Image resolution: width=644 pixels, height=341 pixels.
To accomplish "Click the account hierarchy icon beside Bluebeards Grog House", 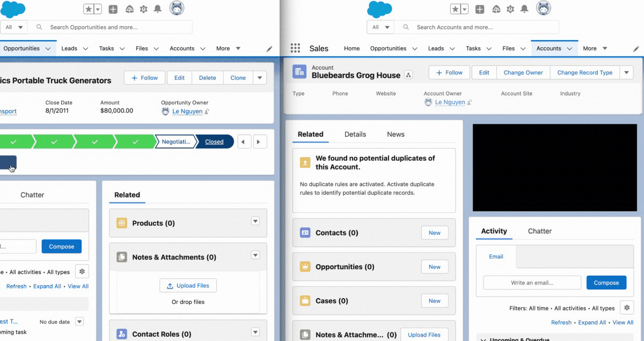I will 408,75.
